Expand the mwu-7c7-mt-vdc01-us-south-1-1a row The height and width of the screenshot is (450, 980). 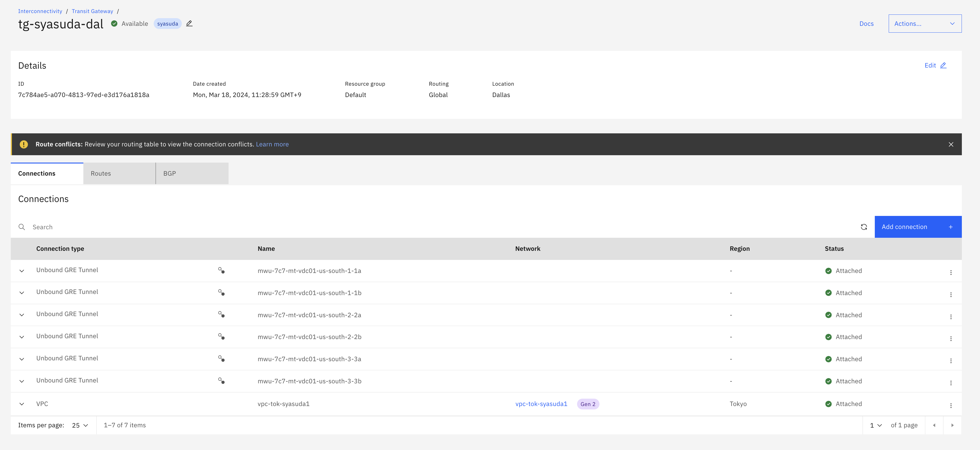22,271
